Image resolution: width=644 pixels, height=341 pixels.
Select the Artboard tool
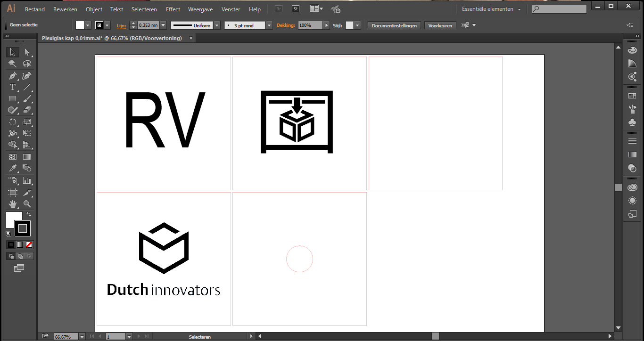(13, 192)
